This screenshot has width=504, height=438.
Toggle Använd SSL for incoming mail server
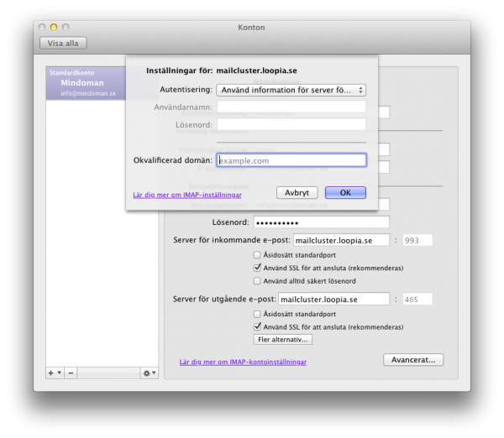click(257, 268)
